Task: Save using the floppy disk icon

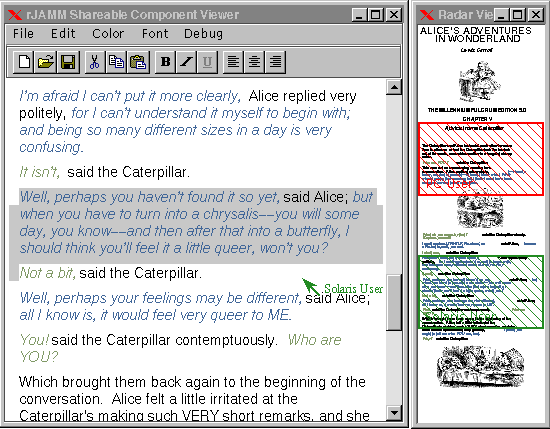Action: [68, 62]
